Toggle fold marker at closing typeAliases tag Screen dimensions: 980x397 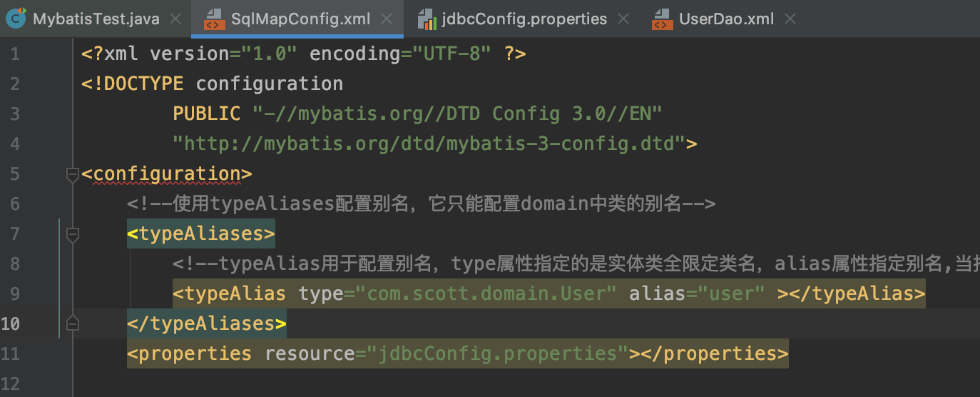tap(72, 324)
